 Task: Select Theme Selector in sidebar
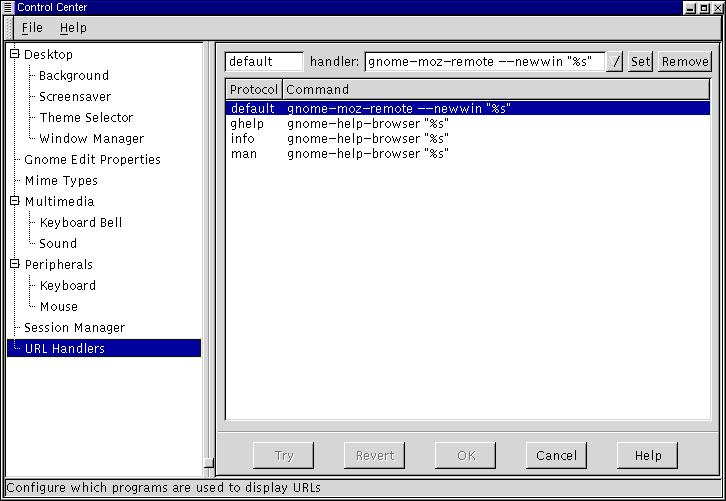86,118
